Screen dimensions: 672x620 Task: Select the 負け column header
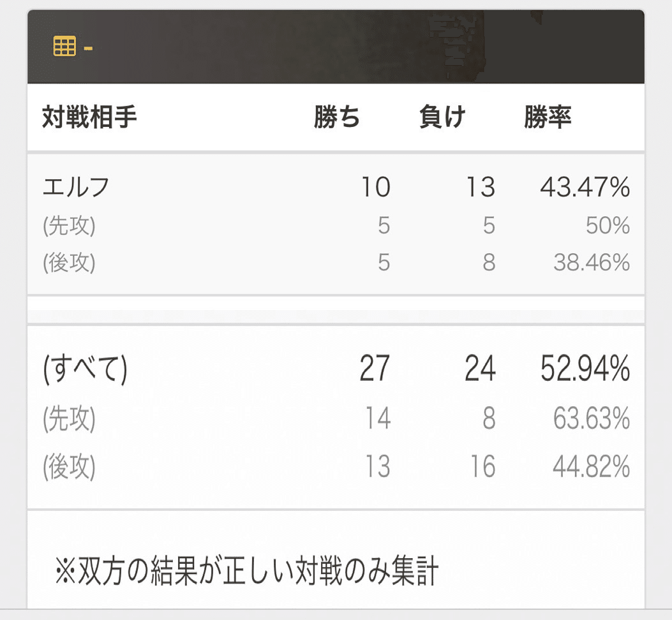coord(442,117)
